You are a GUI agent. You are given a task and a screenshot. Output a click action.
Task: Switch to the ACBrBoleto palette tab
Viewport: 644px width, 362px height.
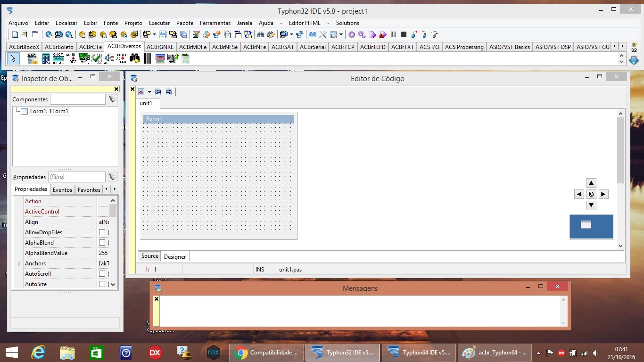click(59, 47)
